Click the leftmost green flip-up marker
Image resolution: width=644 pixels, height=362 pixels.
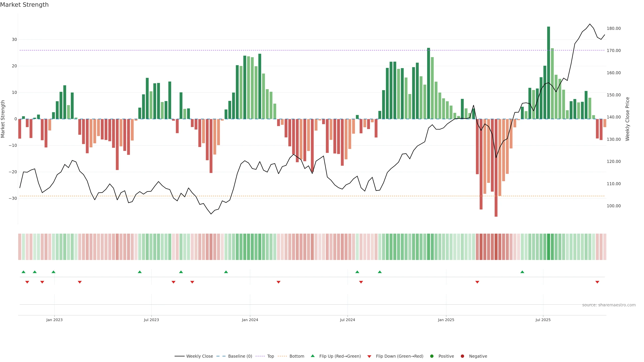pyautogui.click(x=23, y=272)
